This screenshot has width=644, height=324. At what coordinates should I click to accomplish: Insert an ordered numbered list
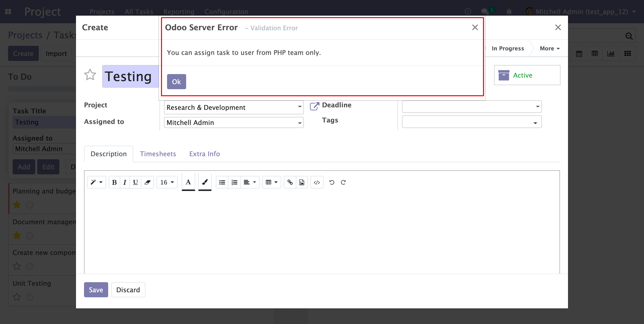click(x=234, y=182)
